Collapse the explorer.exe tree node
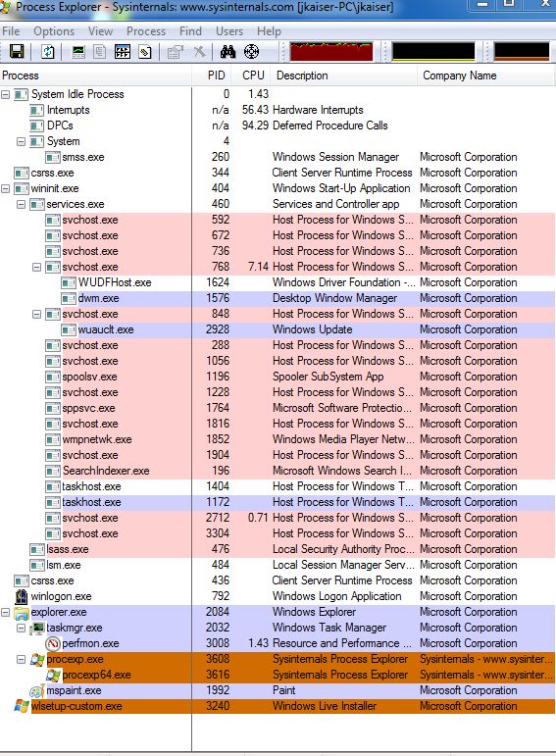The width and height of the screenshot is (556, 756). pyautogui.click(x=5, y=612)
